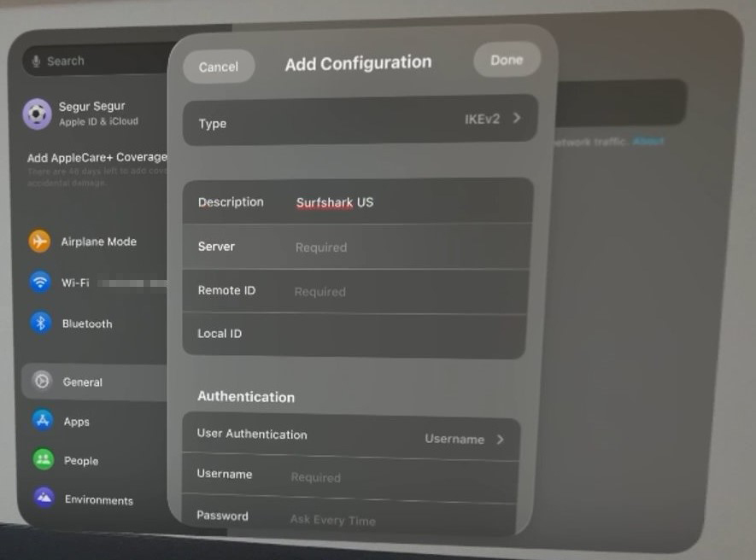Open Apps settings via the Apps icon

pyautogui.click(x=40, y=421)
